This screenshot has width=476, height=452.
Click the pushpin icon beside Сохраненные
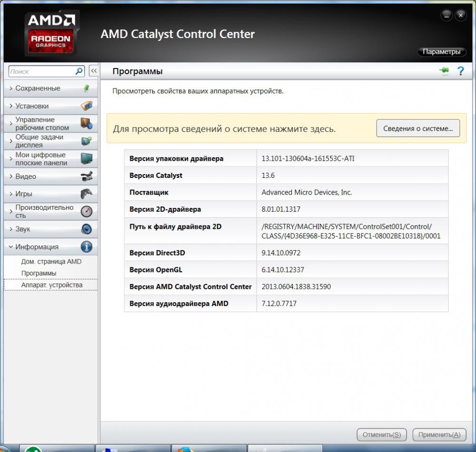[x=86, y=88]
